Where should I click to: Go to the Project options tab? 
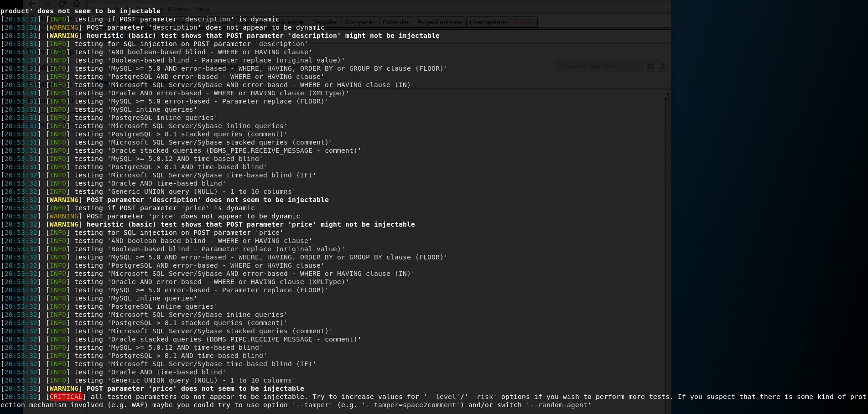point(439,22)
